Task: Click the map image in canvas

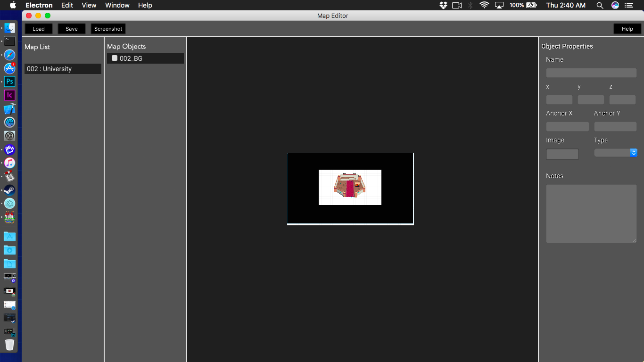Action: pyautogui.click(x=350, y=187)
